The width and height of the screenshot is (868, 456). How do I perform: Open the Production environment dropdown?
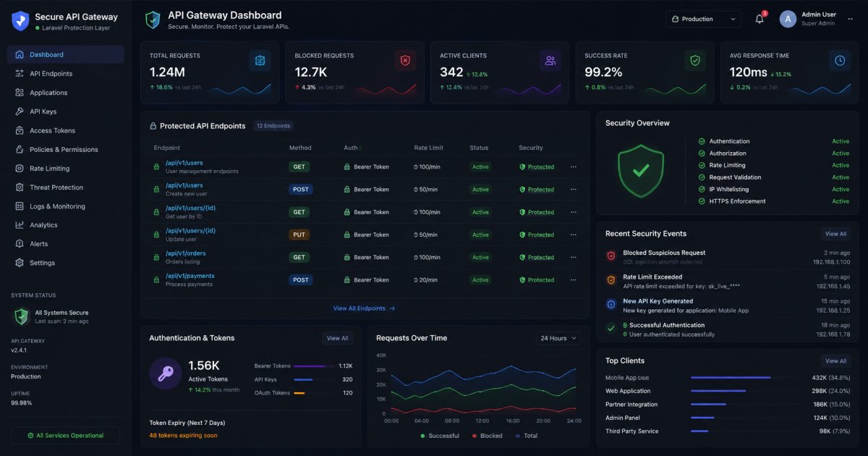[x=703, y=19]
